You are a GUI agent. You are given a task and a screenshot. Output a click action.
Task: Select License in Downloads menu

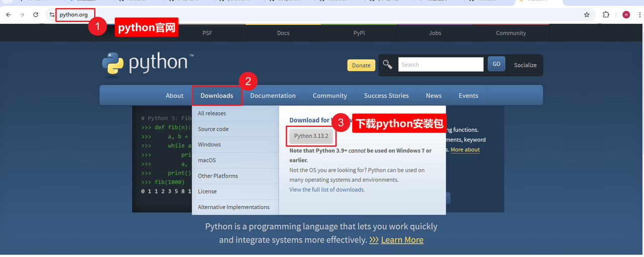coord(235,191)
